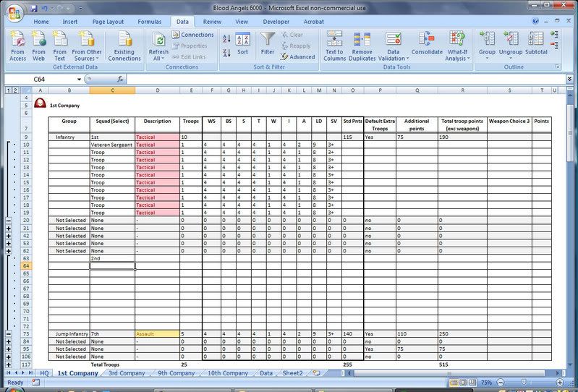Insert a new worksheet tab

coord(316,373)
